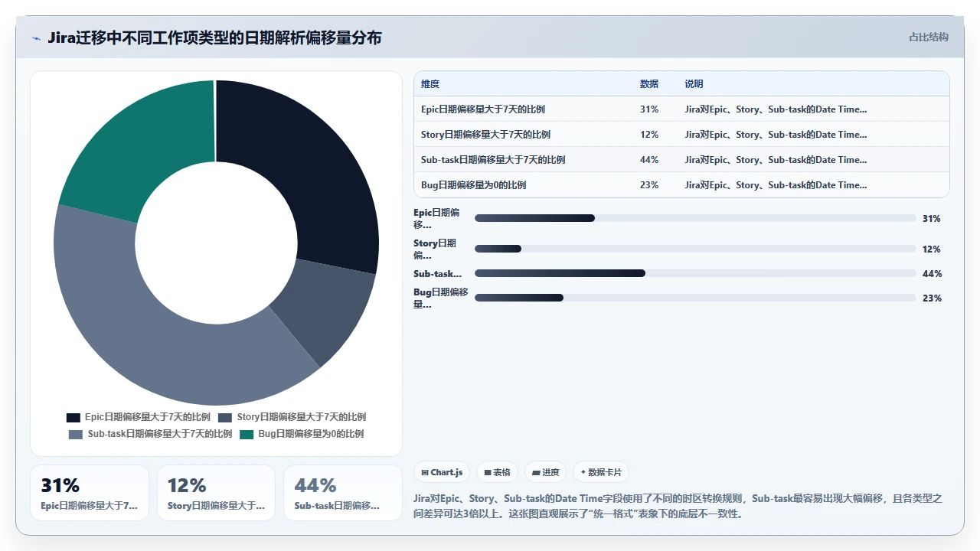The width and height of the screenshot is (980, 551).
Task: Select the 表格 tag chip
Action: pyautogui.click(x=497, y=473)
